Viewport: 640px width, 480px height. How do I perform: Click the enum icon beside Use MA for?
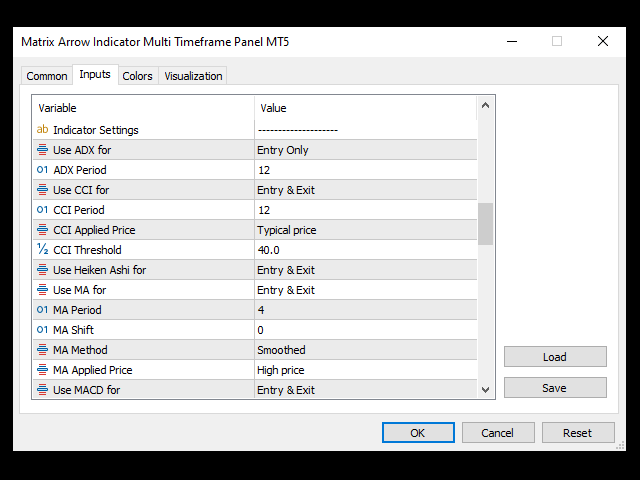pos(42,290)
